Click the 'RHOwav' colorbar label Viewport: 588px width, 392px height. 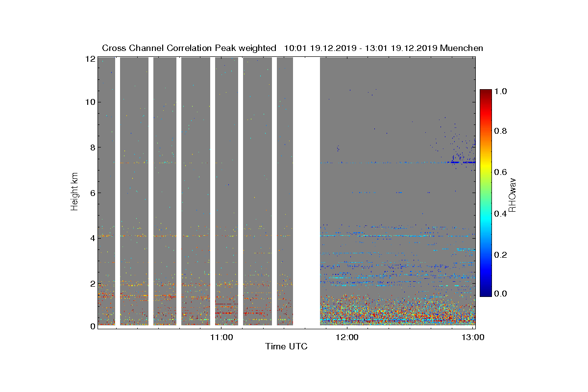pyautogui.click(x=513, y=195)
